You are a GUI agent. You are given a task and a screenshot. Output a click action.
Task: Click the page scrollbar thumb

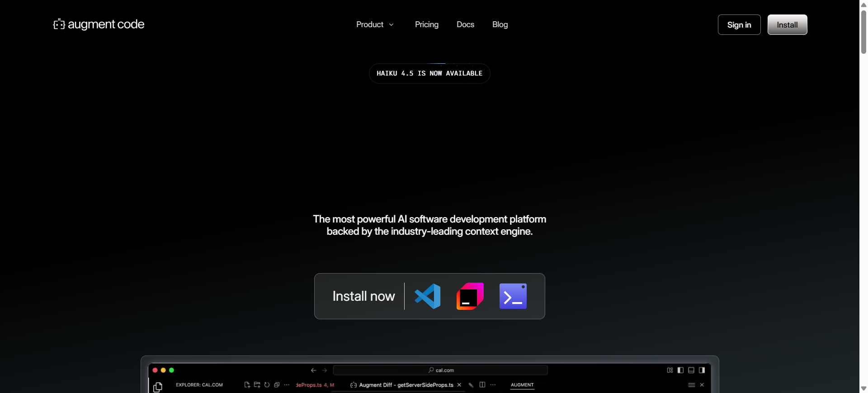coord(863,32)
